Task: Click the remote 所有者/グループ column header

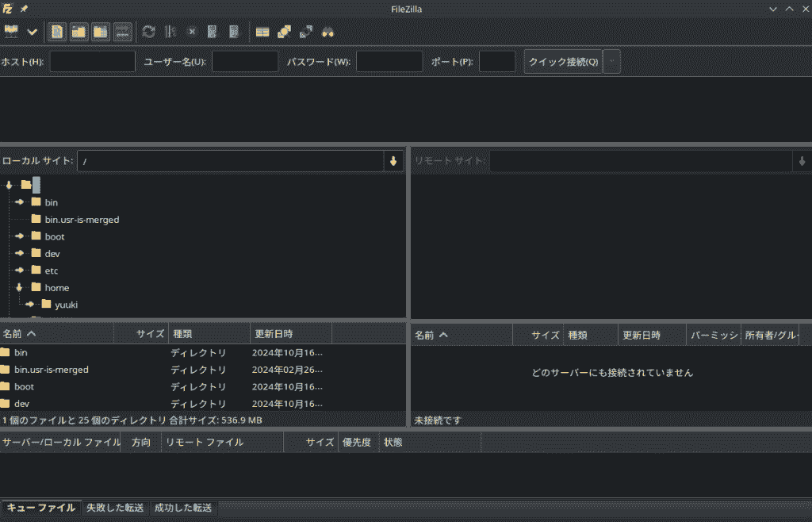Action: (x=770, y=335)
